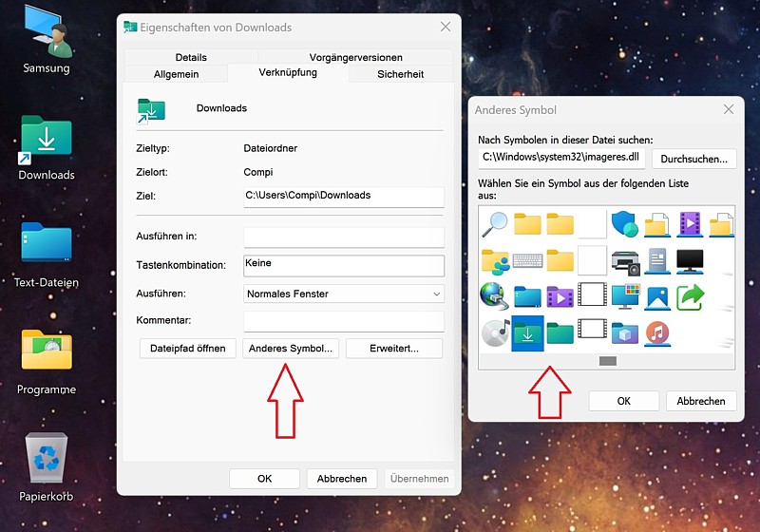Image resolution: width=760 pixels, height=532 pixels.
Task: Select the monitor with color grid icon
Action: (x=625, y=296)
